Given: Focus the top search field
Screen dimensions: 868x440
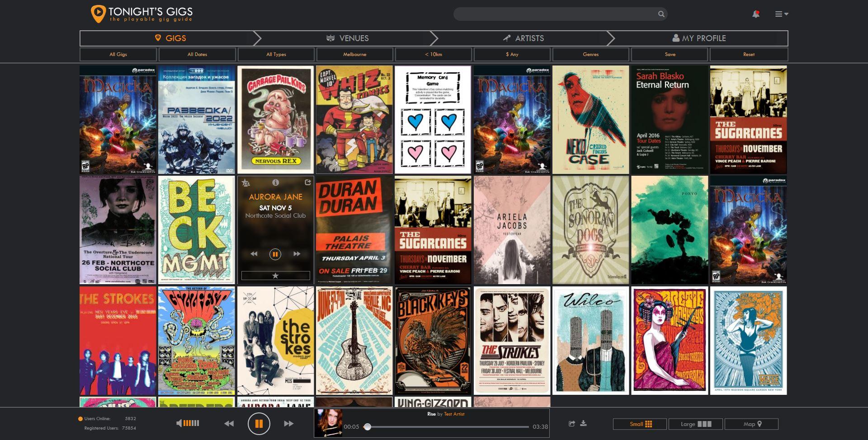Looking at the screenshot, I should 560,14.
